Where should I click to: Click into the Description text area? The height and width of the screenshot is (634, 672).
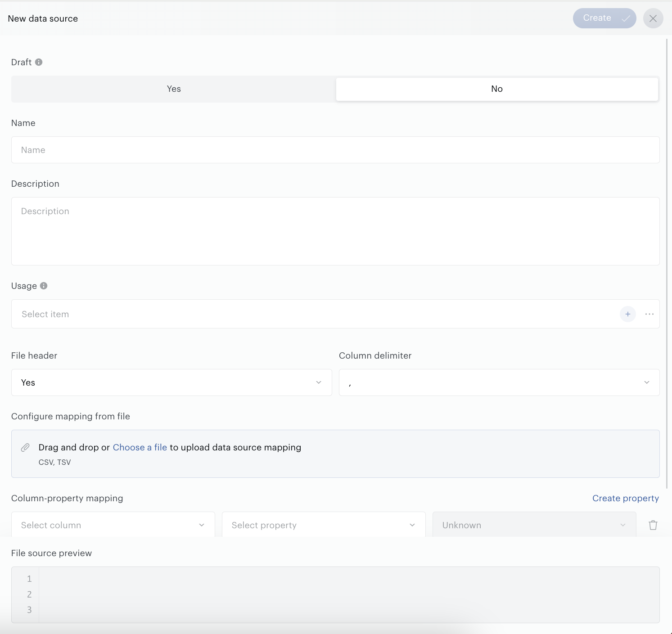(x=335, y=231)
